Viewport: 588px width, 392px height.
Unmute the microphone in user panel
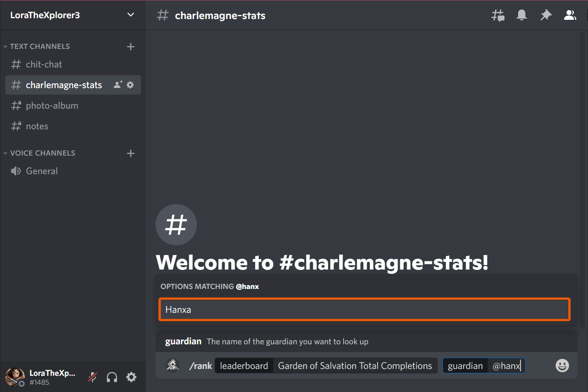(x=93, y=377)
